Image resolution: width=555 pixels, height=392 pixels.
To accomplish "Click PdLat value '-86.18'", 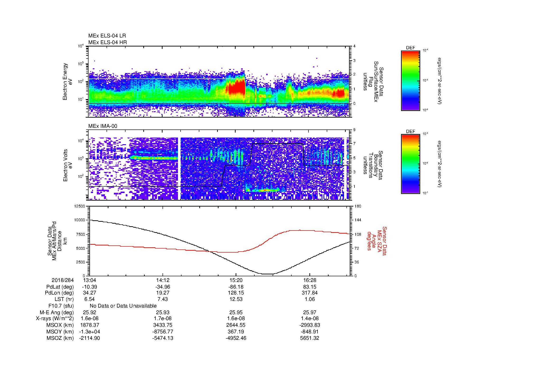I will coord(236,287).
